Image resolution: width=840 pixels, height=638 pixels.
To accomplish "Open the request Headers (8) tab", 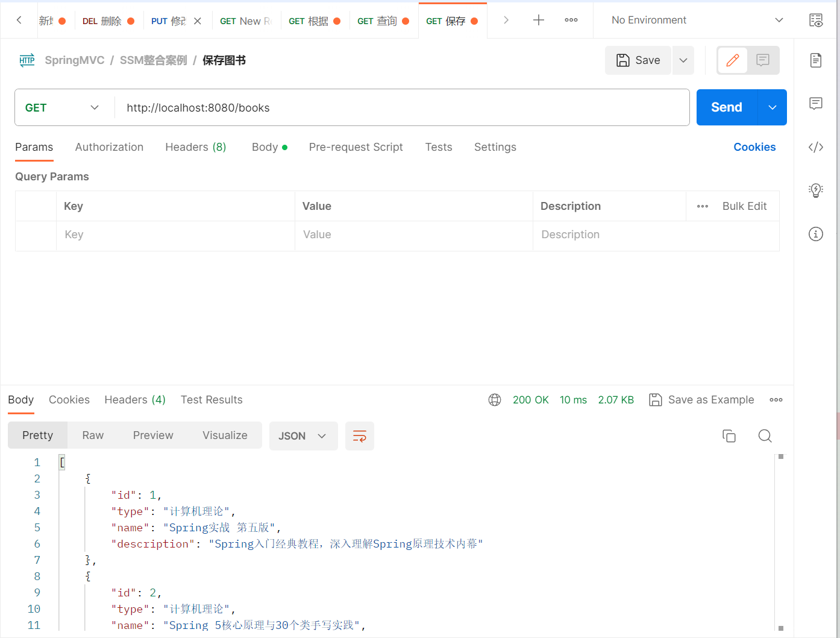I will coord(196,147).
